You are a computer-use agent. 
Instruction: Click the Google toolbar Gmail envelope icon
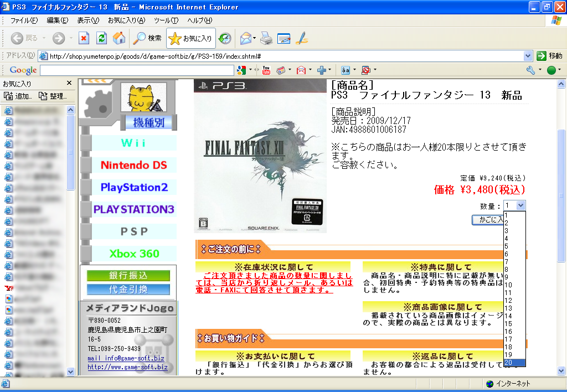click(x=301, y=70)
